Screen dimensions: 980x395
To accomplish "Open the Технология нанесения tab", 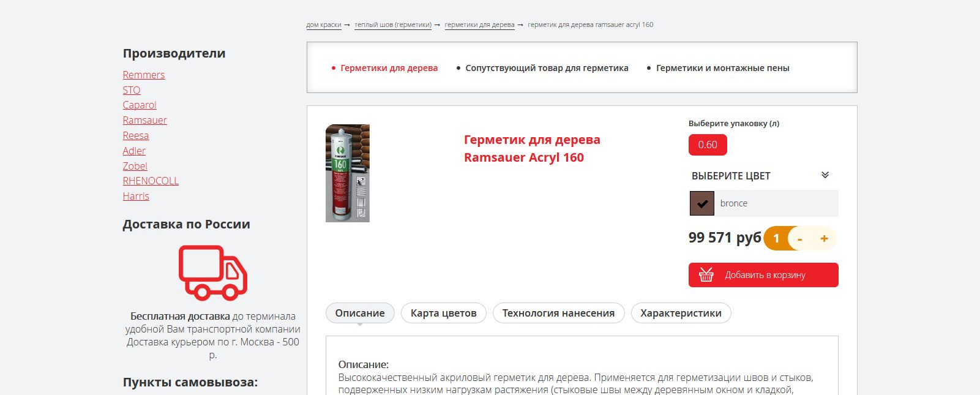I will [558, 313].
